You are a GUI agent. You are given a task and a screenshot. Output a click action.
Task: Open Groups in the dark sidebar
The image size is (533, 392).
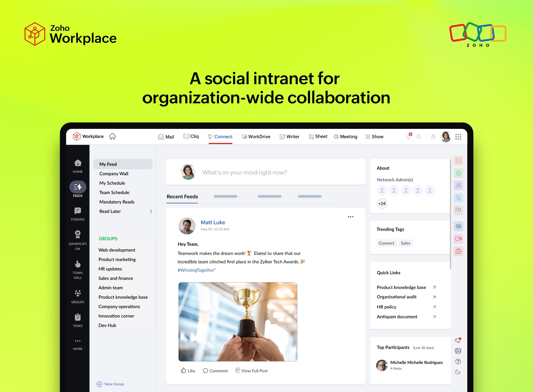[78, 296]
